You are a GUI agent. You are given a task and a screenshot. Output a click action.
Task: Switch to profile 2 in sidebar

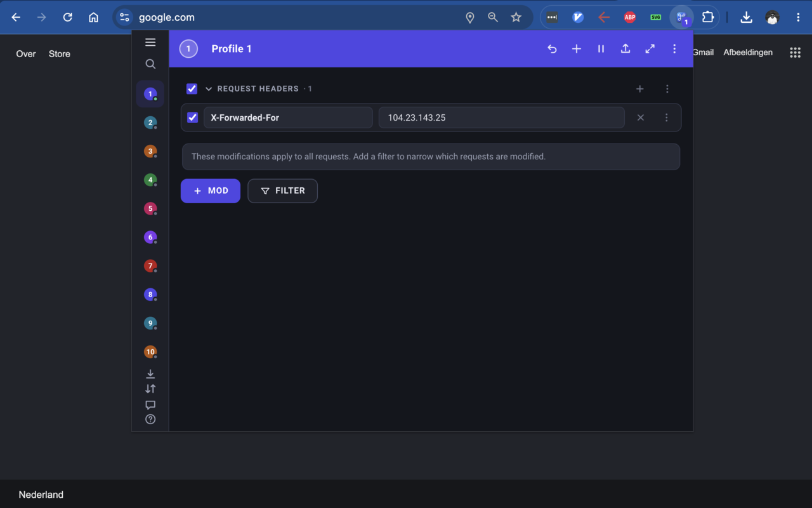150,123
